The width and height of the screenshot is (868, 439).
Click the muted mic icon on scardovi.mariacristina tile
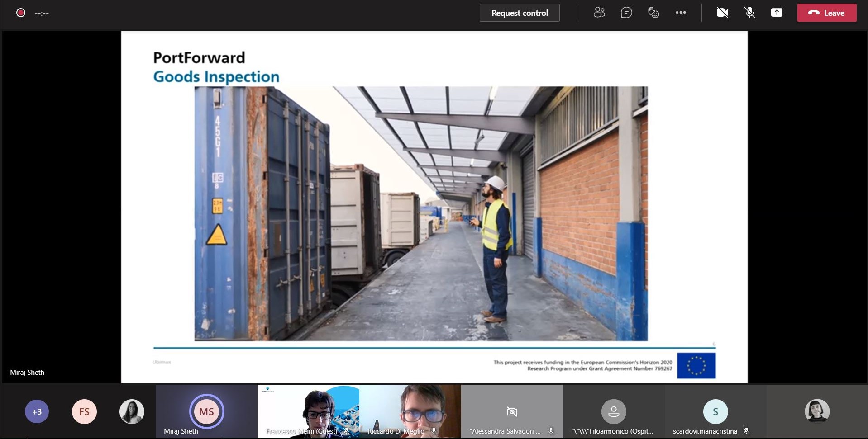click(x=747, y=431)
